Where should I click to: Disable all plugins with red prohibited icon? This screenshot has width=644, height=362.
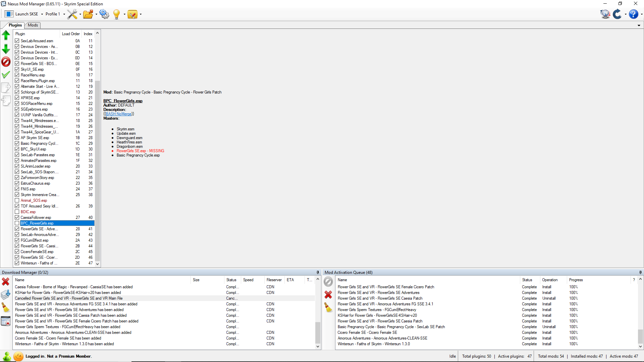pyautogui.click(x=6, y=62)
